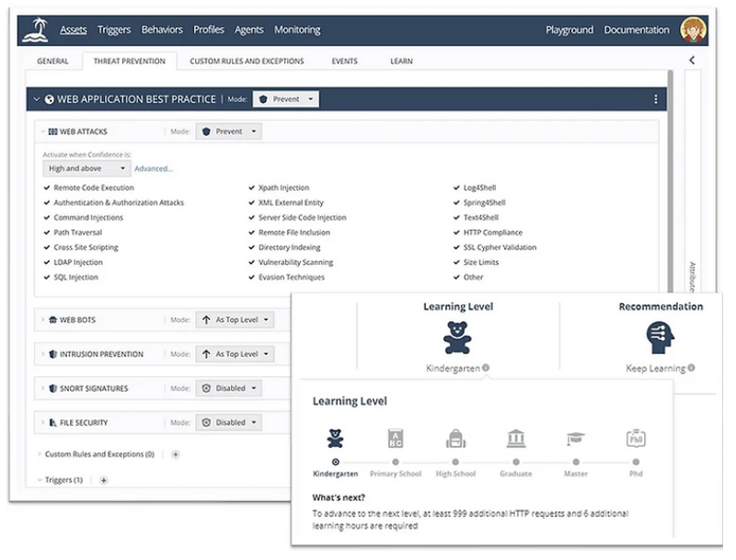Open the Prevent mode dropdown for Web Attacks

click(228, 131)
